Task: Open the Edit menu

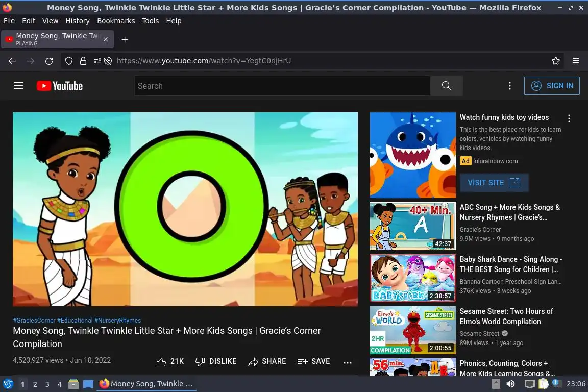Action: coord(29,21)
